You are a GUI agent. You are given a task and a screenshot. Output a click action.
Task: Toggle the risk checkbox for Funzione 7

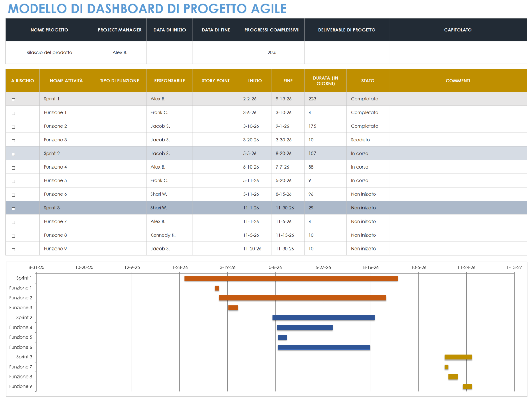click(x=14, y=222)
